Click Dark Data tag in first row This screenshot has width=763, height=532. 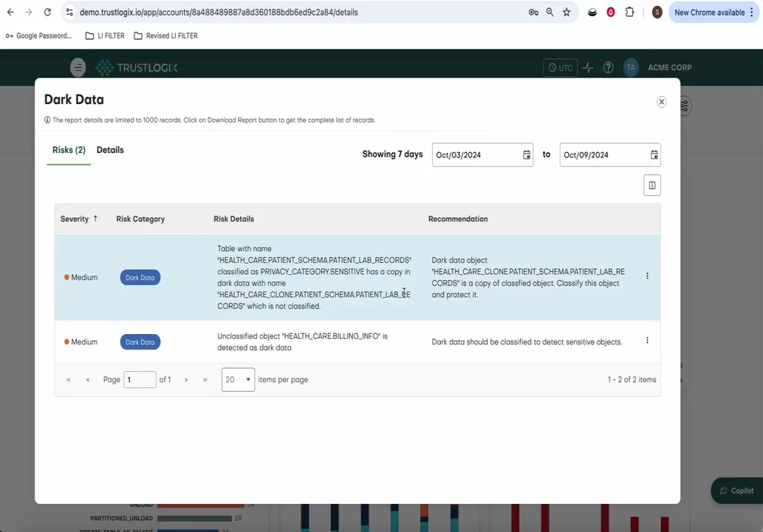(x=140, y=278)
